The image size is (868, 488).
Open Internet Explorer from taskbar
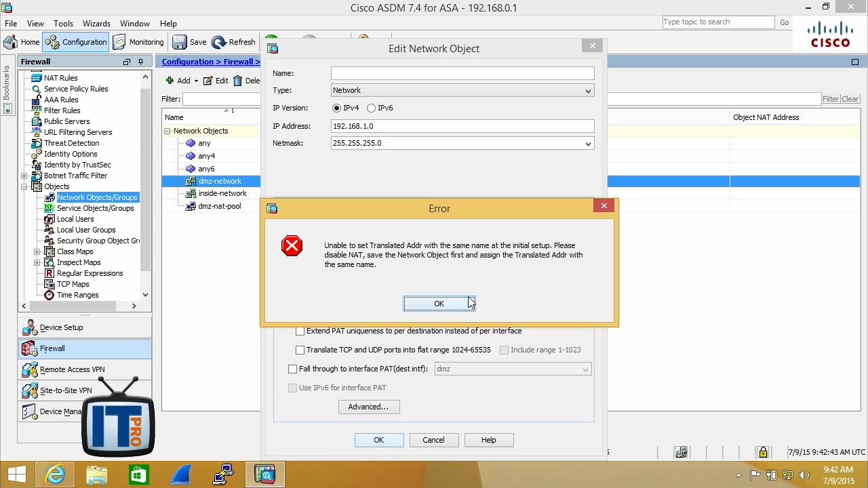click(x=56, y=474)
